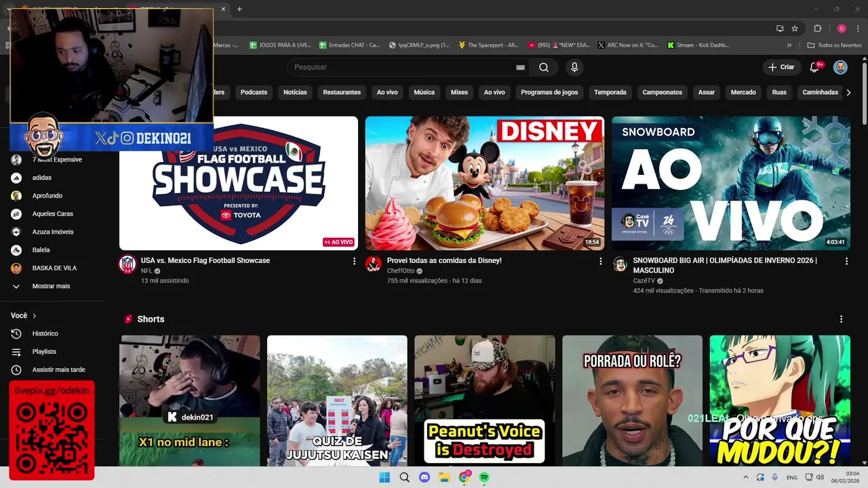Image resolution: width=868 pixels, height=488 pixels.
Task: Click the page vertical scrollbar
Action: point(864,95)
